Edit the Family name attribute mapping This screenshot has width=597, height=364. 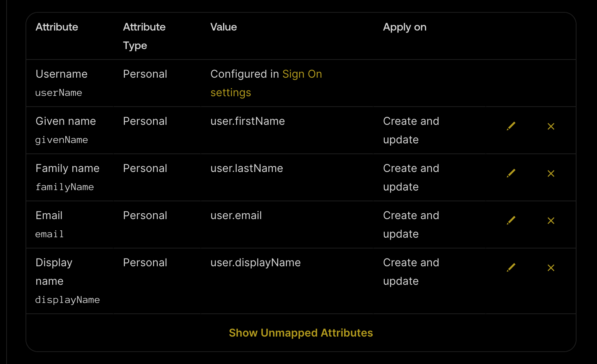click(x=511, y=173)
